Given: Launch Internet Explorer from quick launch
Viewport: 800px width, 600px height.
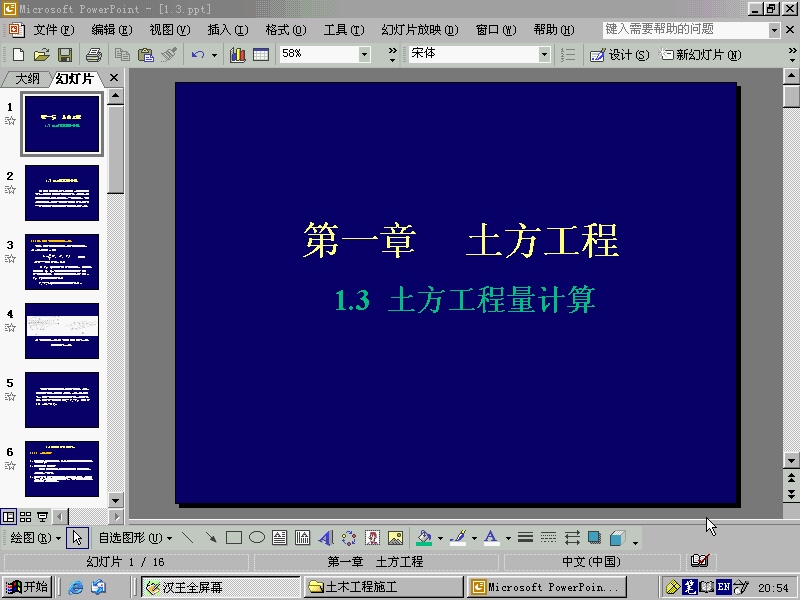Looking at the screenshot, I should pos(76,587).
